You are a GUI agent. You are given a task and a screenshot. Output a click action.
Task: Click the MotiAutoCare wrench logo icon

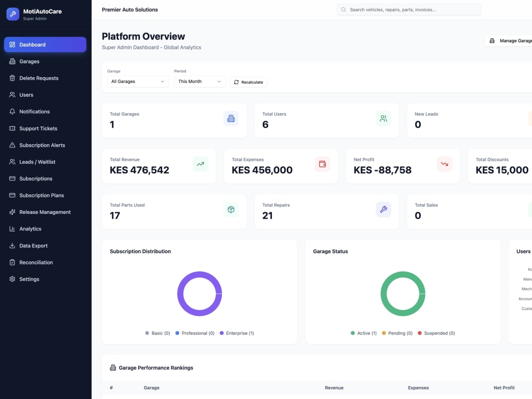[x=13, y=14]
